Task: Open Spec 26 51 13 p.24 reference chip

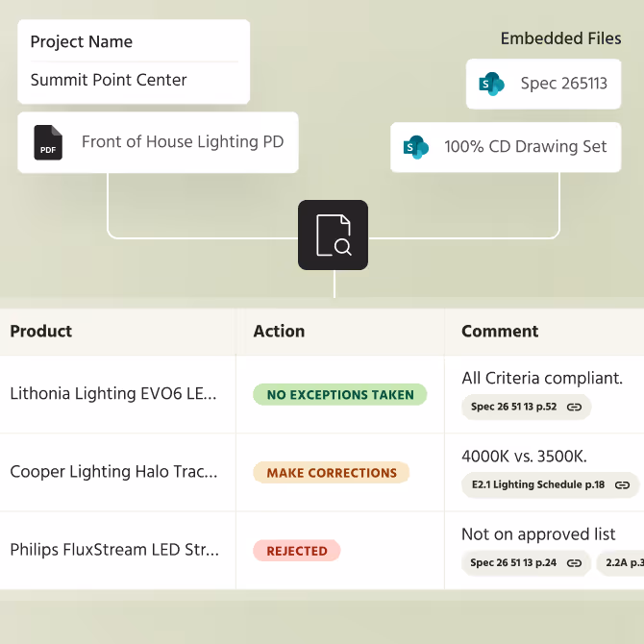Action: [x=526, y=563]
